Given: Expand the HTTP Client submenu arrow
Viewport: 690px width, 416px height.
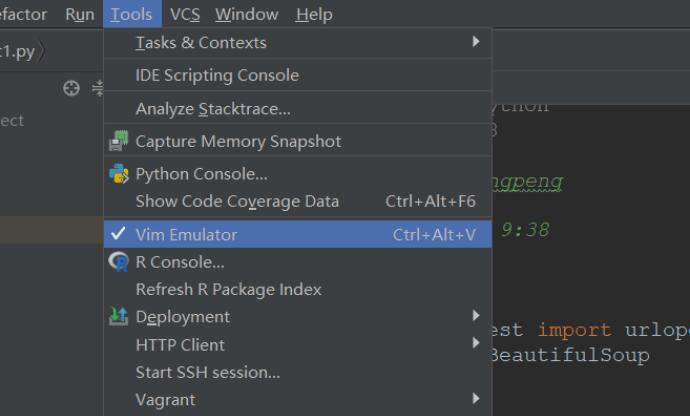Looking at the screenshot, I should coord(476,344).
